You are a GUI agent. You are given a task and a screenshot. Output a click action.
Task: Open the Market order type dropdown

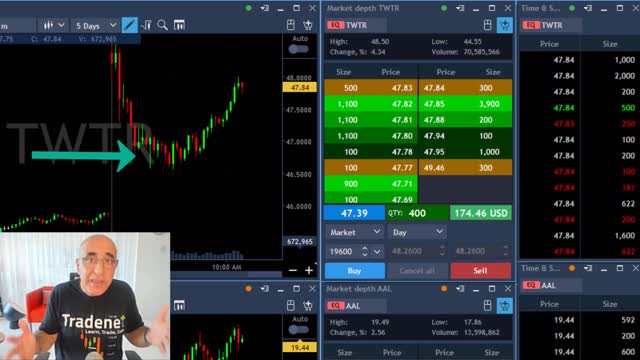tap(354, 232)
